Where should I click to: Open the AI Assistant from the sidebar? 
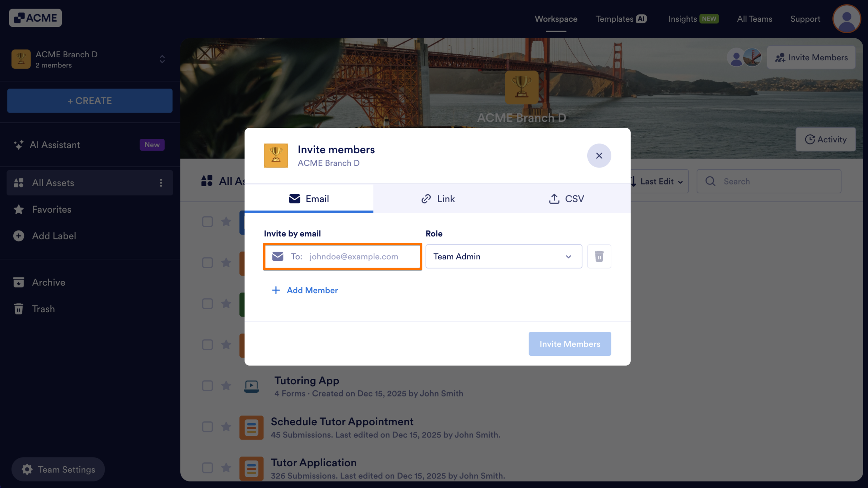55,144
